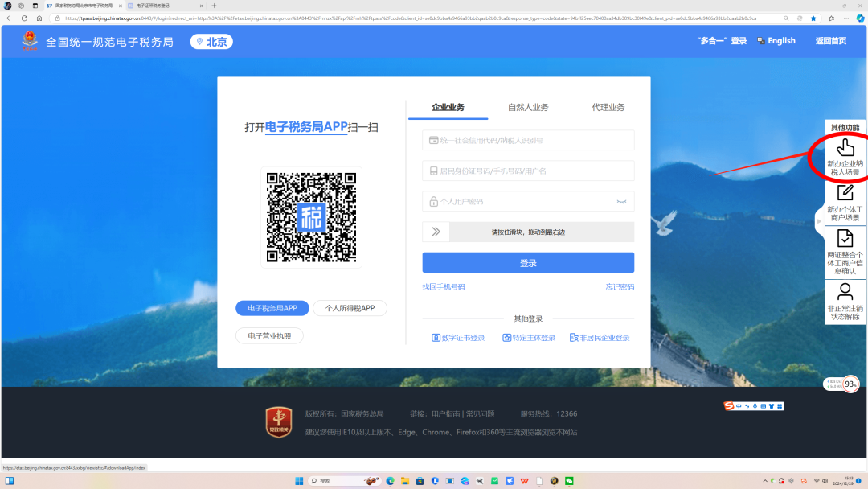Open 新办个体工商户场景 in the side panel
Image resolution: width=868 pixels, height=489 pixels.
845,203
